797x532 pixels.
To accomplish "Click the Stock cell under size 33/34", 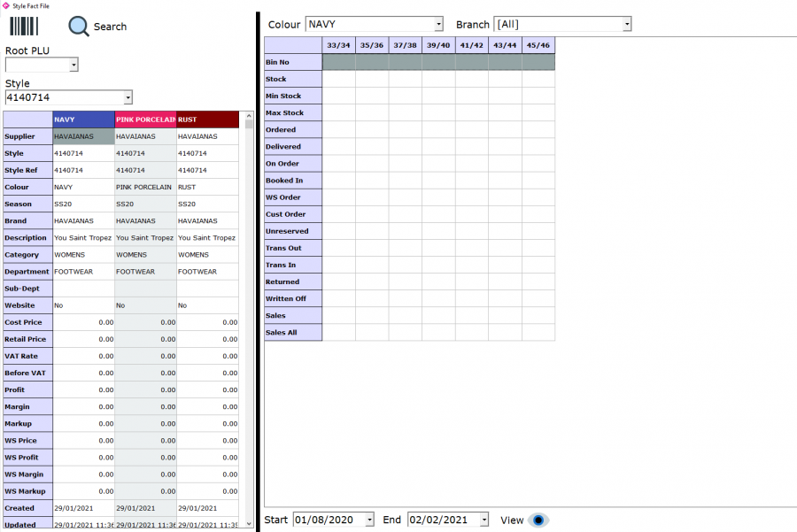I will [x=339, y=79].
